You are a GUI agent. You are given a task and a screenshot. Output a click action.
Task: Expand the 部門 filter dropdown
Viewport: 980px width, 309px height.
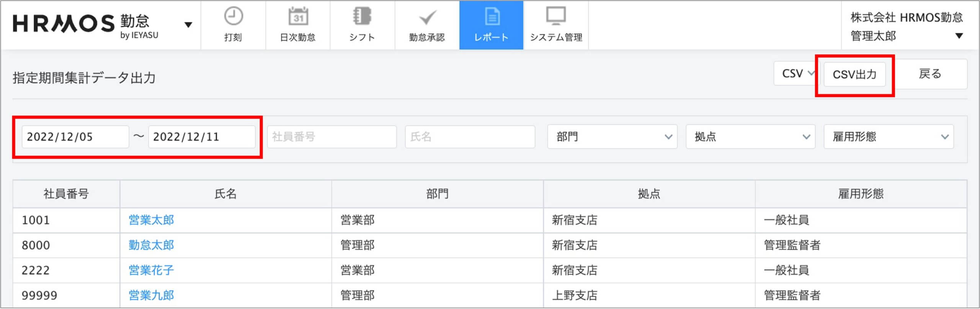coord(612,137)
